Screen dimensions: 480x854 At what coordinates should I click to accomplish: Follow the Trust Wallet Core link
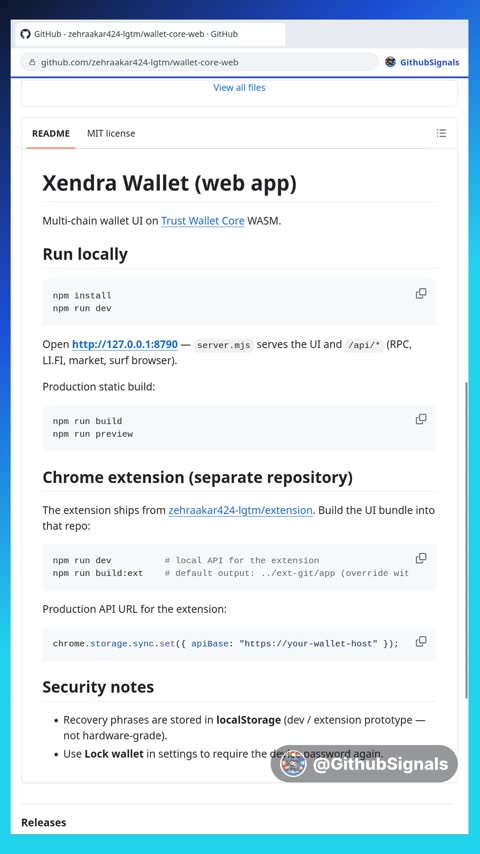point(203,221)
